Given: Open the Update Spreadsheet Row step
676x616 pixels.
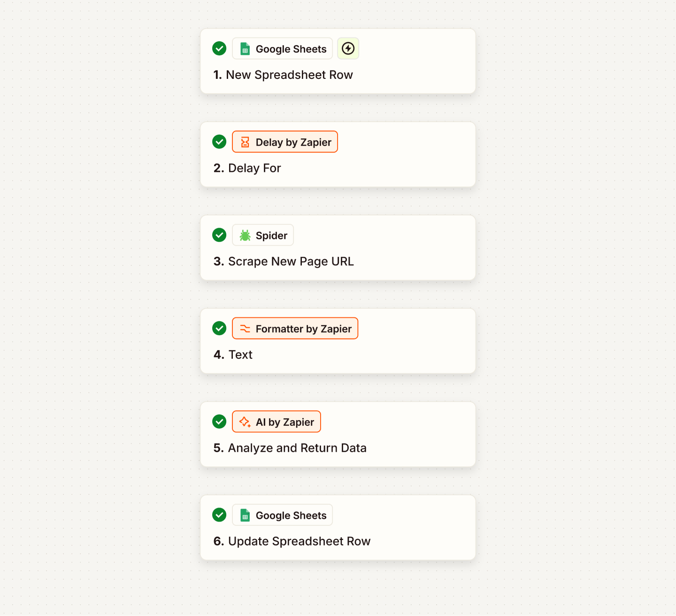Looking at the screenshot, I should (x=299, y=541).
